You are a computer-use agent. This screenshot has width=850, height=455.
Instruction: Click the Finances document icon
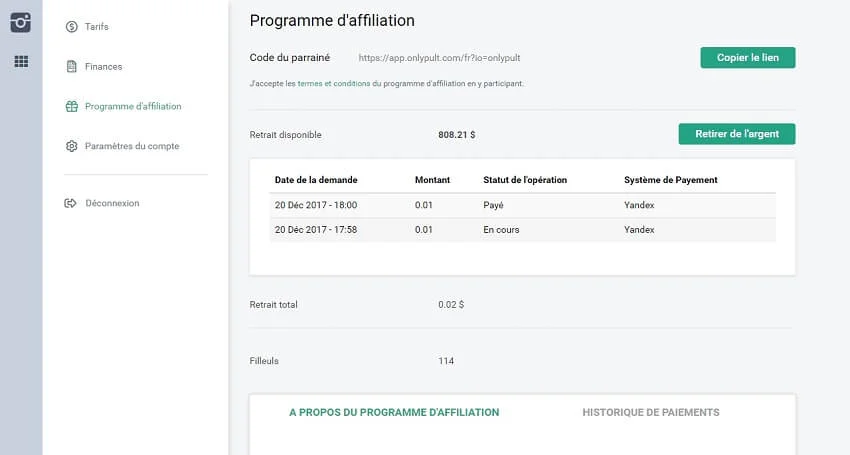[71, 67]
